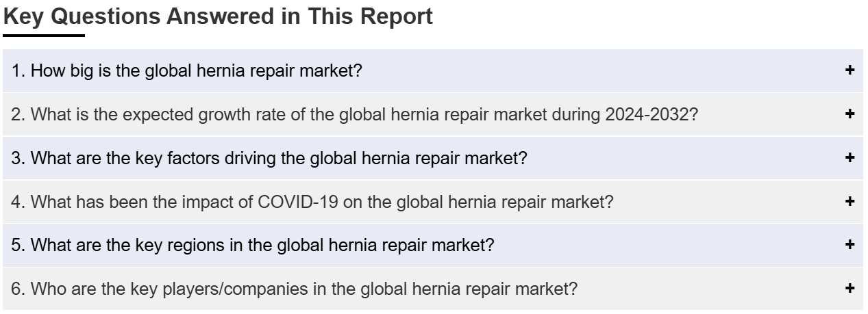
Task: Click the plus icon for growth rate question
Action: coord(850,114)
